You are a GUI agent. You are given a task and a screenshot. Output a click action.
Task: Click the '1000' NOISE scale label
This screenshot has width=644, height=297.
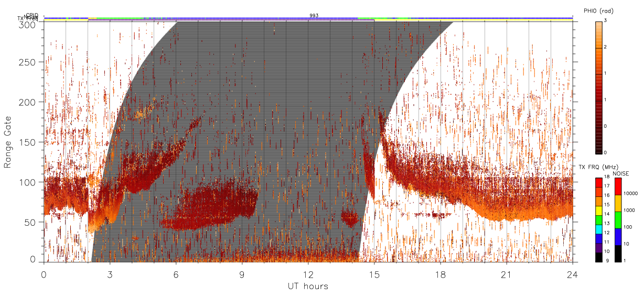629,210
